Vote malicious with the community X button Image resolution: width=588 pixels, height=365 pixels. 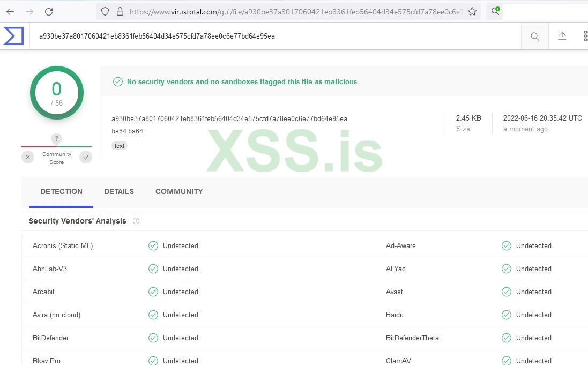pyautogui.click(x=28, y=157)
